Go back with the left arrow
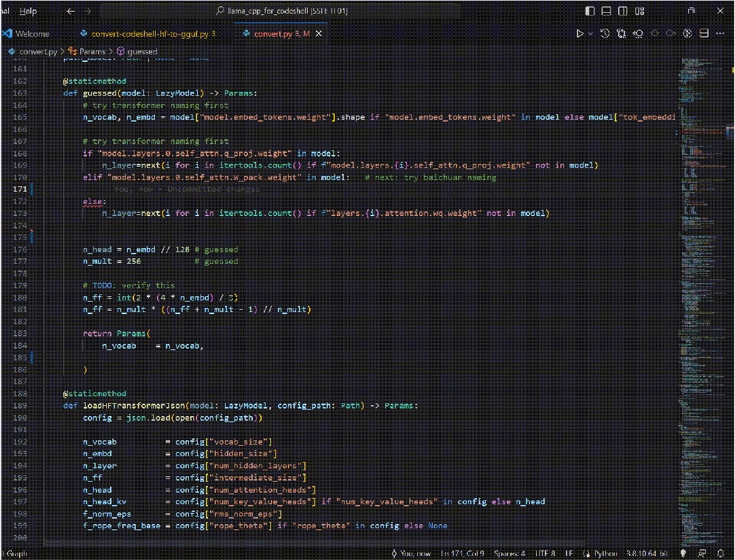Viewport: 735px width, 560px height. click(x=71, y=11)
